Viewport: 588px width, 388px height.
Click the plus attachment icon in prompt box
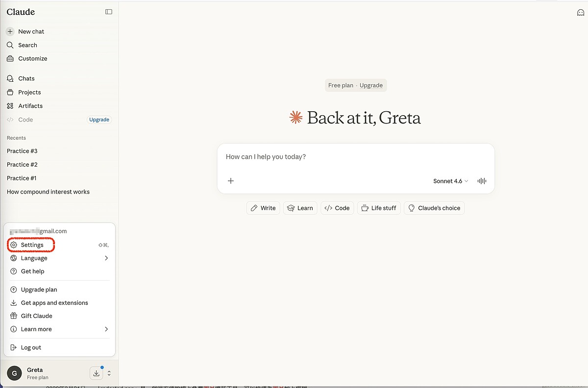[x=231, y=181]
